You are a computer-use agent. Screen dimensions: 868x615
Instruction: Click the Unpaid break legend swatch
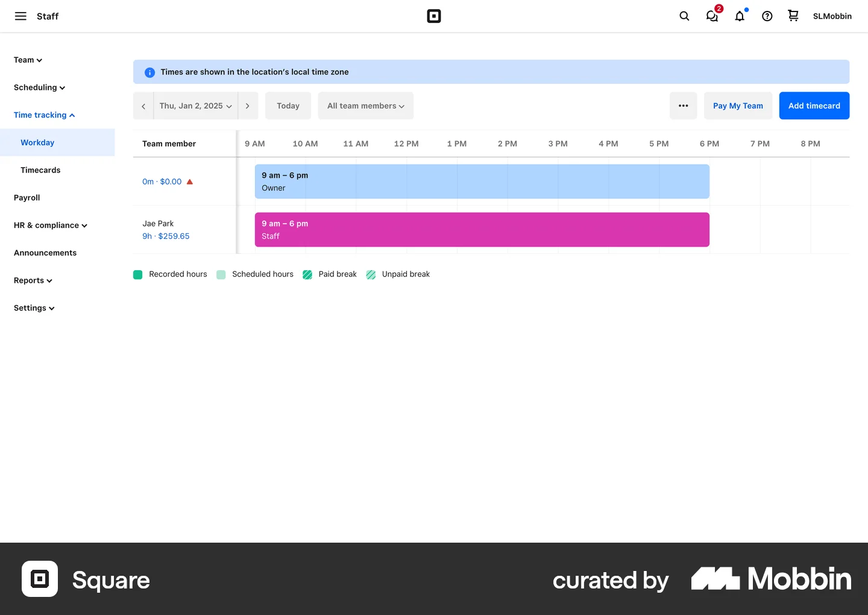[371, 275]
